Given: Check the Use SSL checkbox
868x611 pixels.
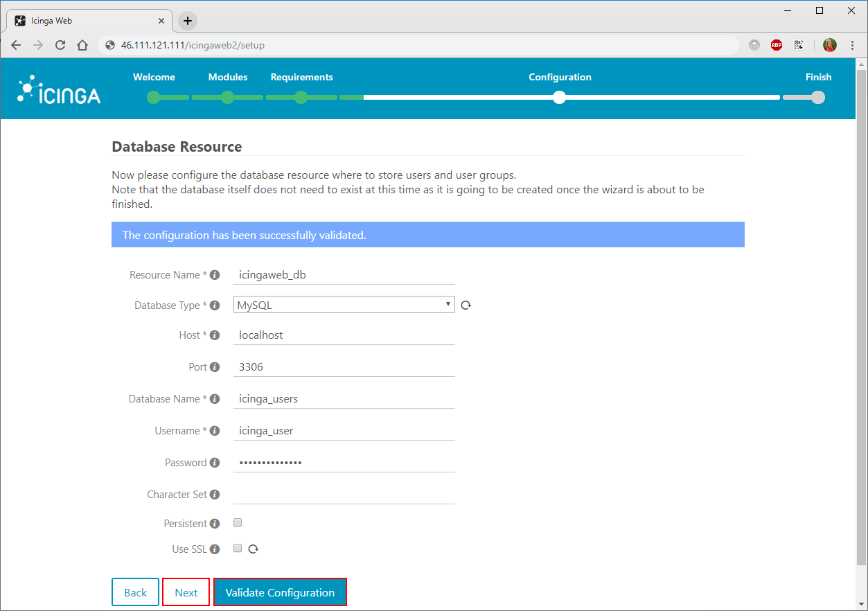Looking at the screenshot, I should (x=238, y=547).
